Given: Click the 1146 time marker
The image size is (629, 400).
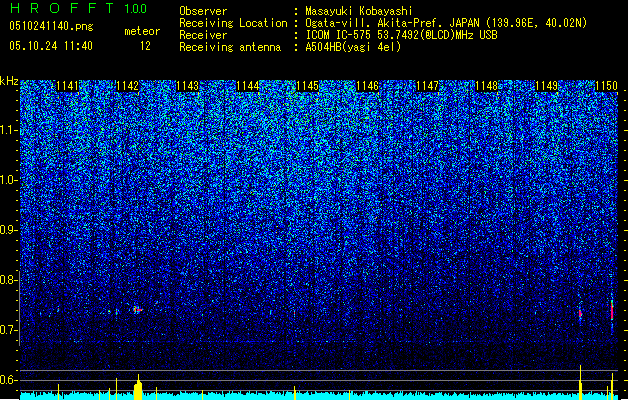Looking at the screenshot, I should tap(367, 86).
